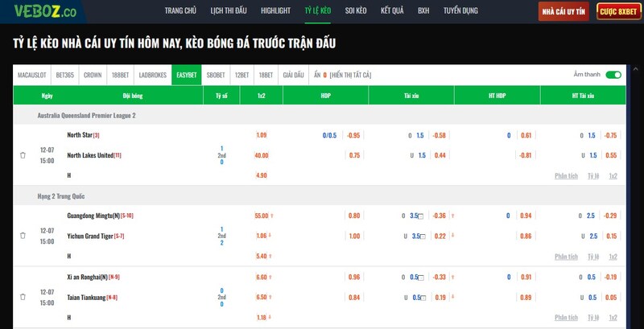Click the Xi an Ronghai(N) team name
This screenshot has width=644, height=329.
[87, 277]
